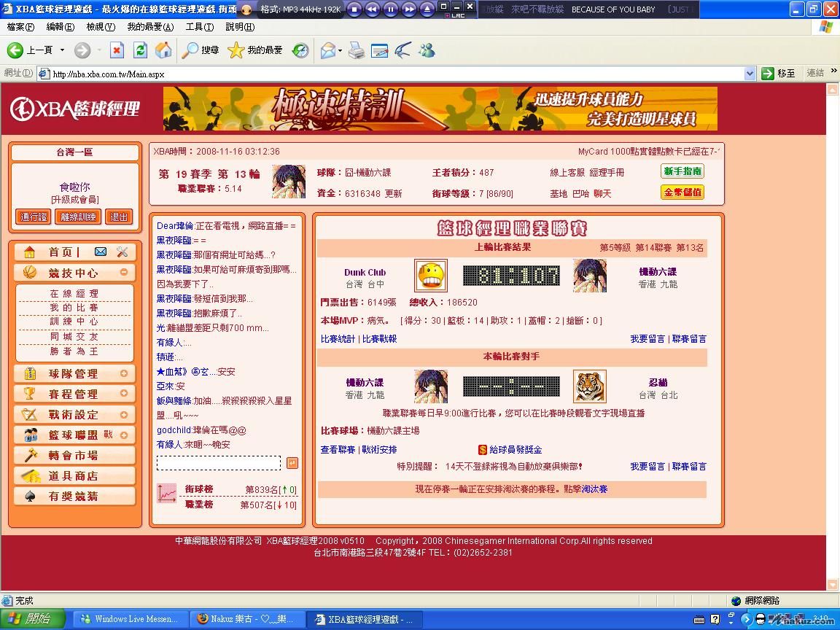Image resolution: width=840 pixels, height=630 pixels.
Task: Click the 離線訓練 button
Action: [x=78, y=217]
